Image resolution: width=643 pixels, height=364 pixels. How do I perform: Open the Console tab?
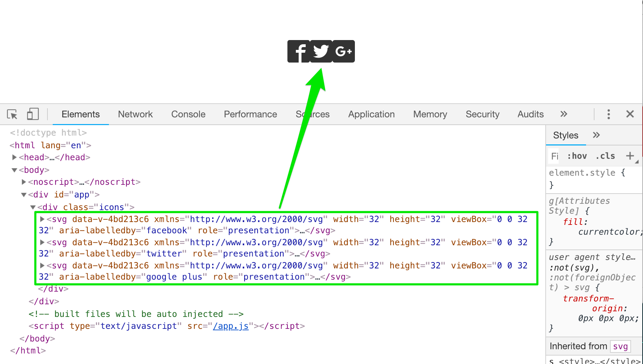pyautogui.click(x=188, y=114)
